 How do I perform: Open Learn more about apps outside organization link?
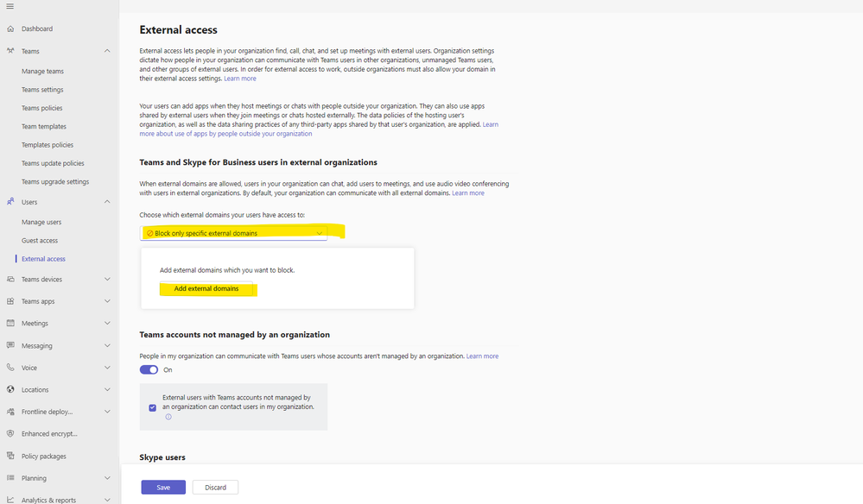(x=225, y=134)
